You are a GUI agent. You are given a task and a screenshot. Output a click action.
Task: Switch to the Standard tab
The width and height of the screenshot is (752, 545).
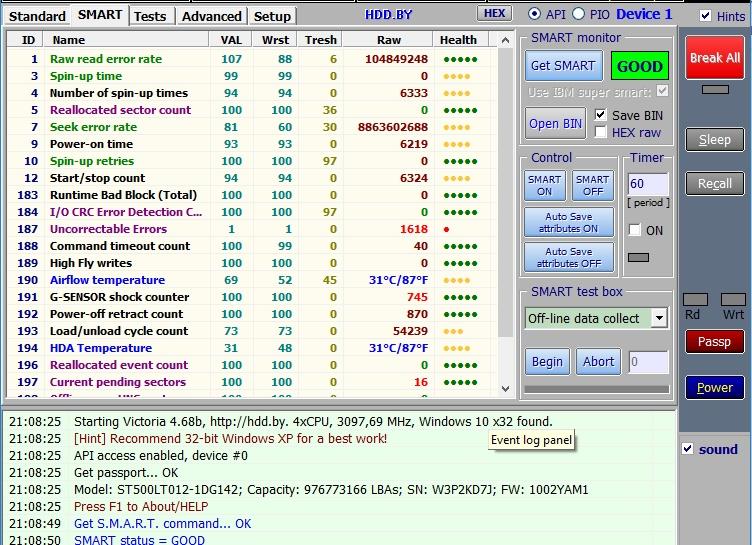click(x=37, y=16)
